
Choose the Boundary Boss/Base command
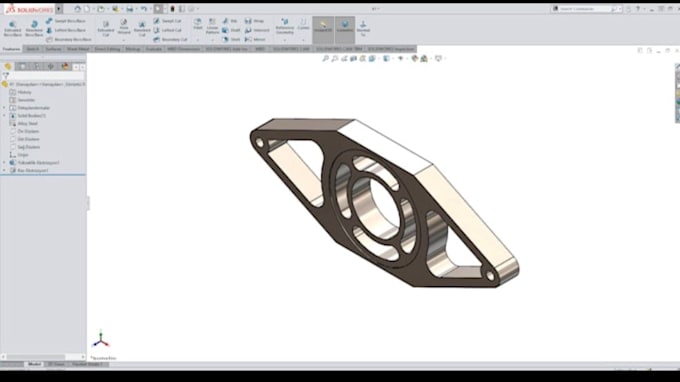(69, 39)
